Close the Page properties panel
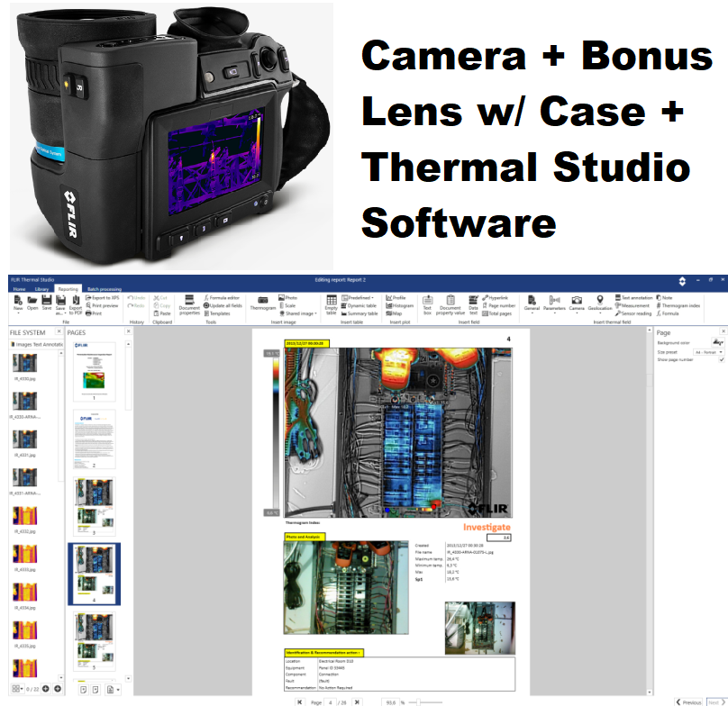This screenshot has height=706, width=728. [x=723, y=331]
